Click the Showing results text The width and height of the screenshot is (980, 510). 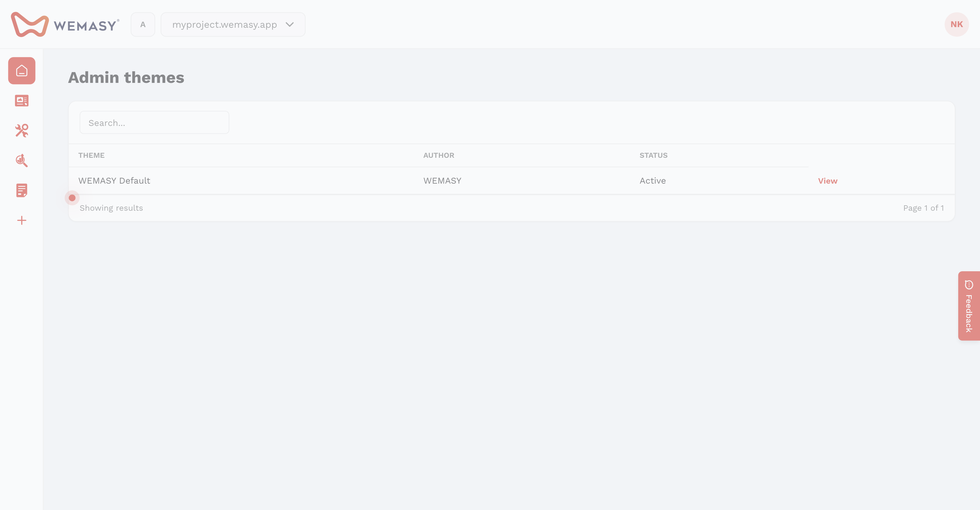point(111,208)
